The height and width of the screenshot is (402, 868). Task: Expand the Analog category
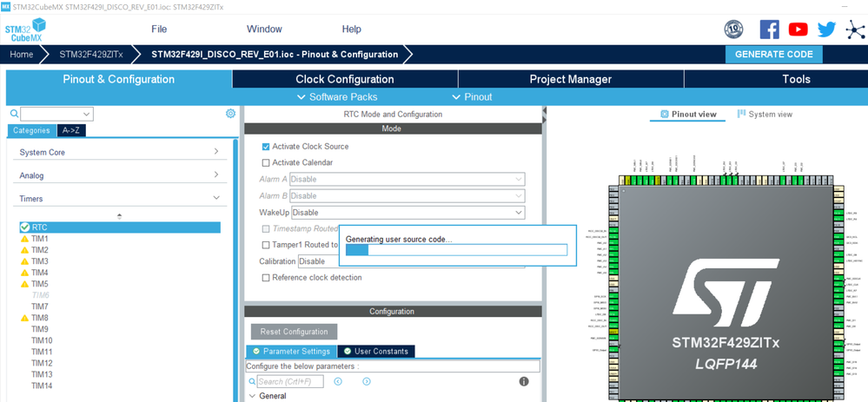click(120, 175)
